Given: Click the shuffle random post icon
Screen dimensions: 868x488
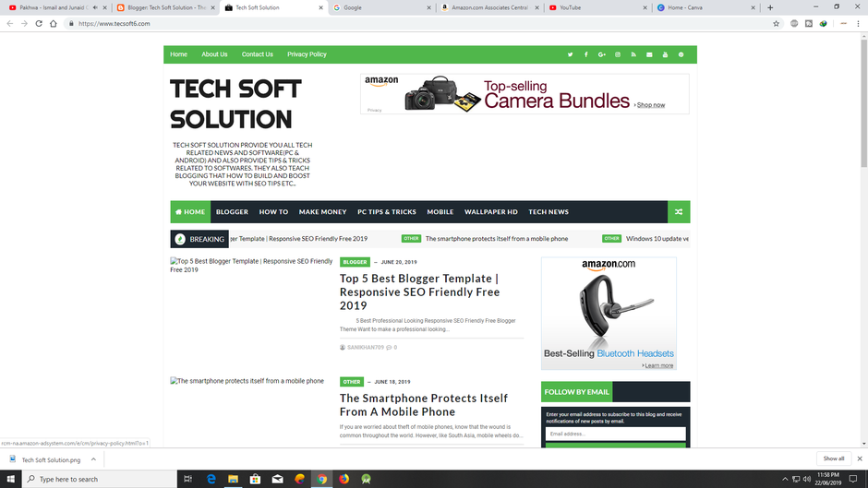Looking at the screenshot, I should (679, 212).
